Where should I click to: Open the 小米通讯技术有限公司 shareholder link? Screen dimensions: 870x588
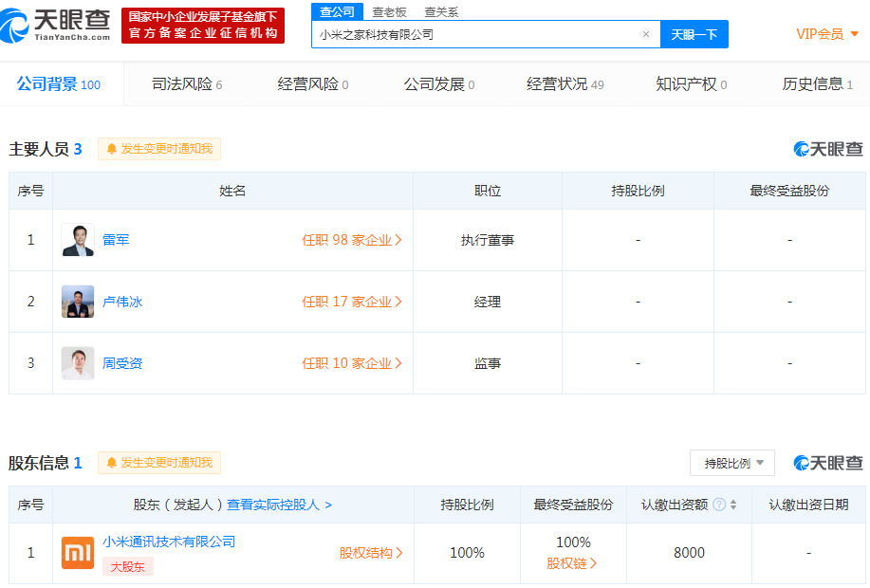click(169, 542)
